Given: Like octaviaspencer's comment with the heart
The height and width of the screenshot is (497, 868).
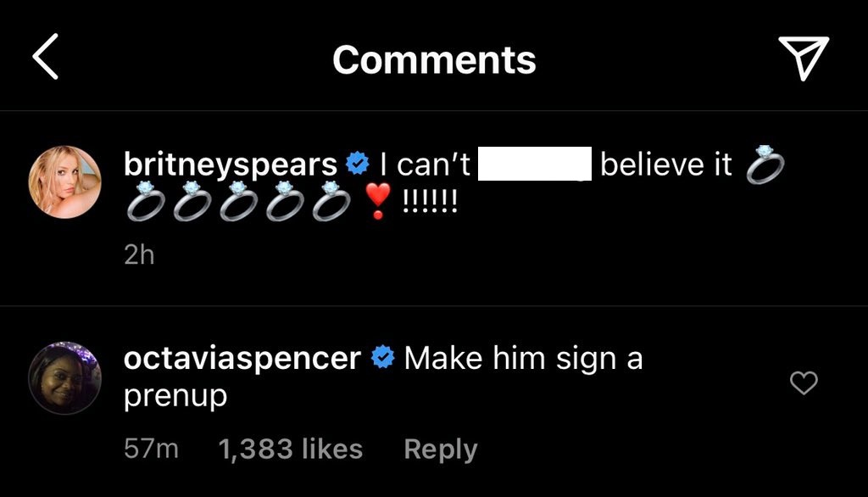Looking at the screenshot, I should (803, 383).
